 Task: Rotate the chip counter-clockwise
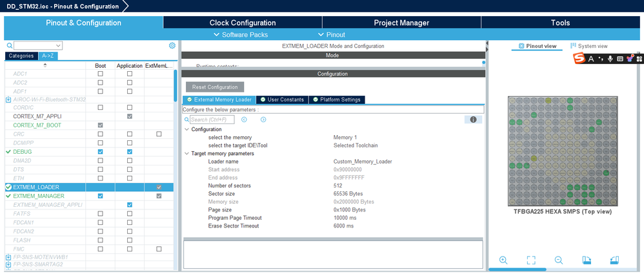(x=614, y=260)
